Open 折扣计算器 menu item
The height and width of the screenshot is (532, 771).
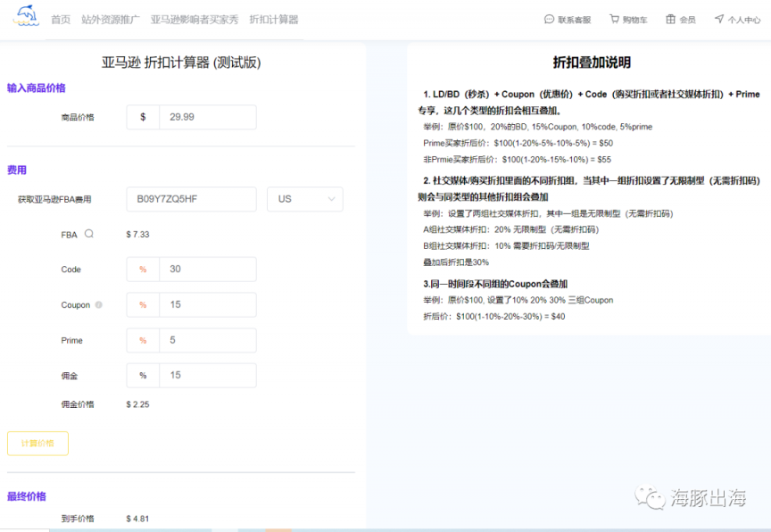coord(274,20)
